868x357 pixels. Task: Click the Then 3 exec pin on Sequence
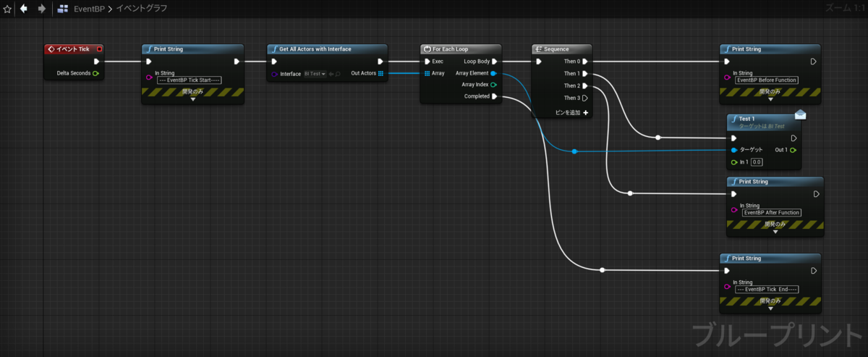tap(585, 98)
